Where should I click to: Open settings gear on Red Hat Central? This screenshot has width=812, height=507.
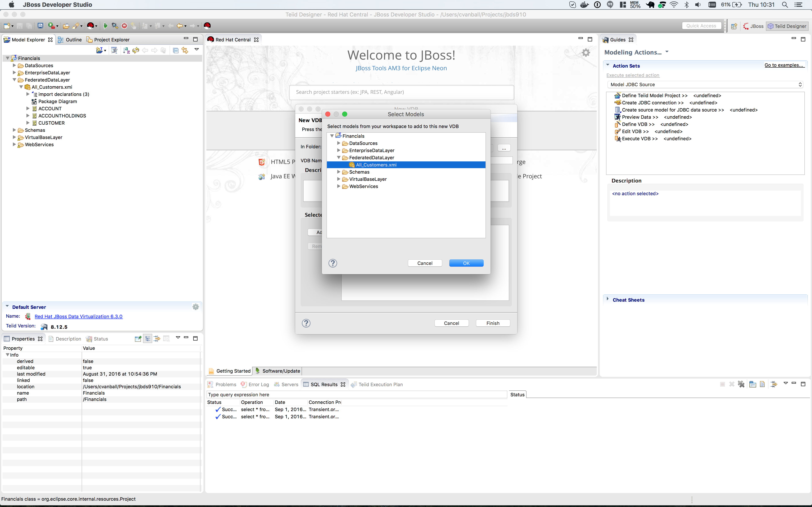pos(586,53)
